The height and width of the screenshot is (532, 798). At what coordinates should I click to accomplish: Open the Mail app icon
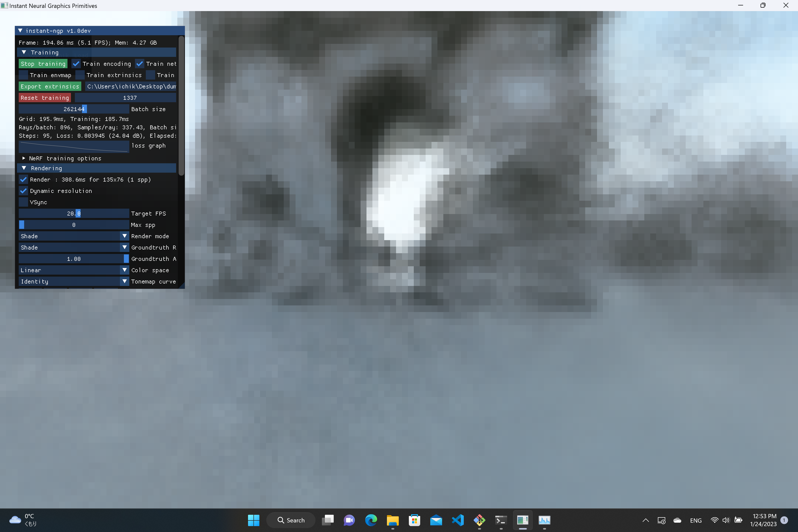436,520
